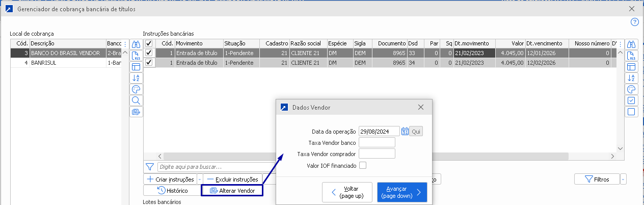The image size is (644, 205).
Task: Click the Documento column header
Action: tap(389, 44)
